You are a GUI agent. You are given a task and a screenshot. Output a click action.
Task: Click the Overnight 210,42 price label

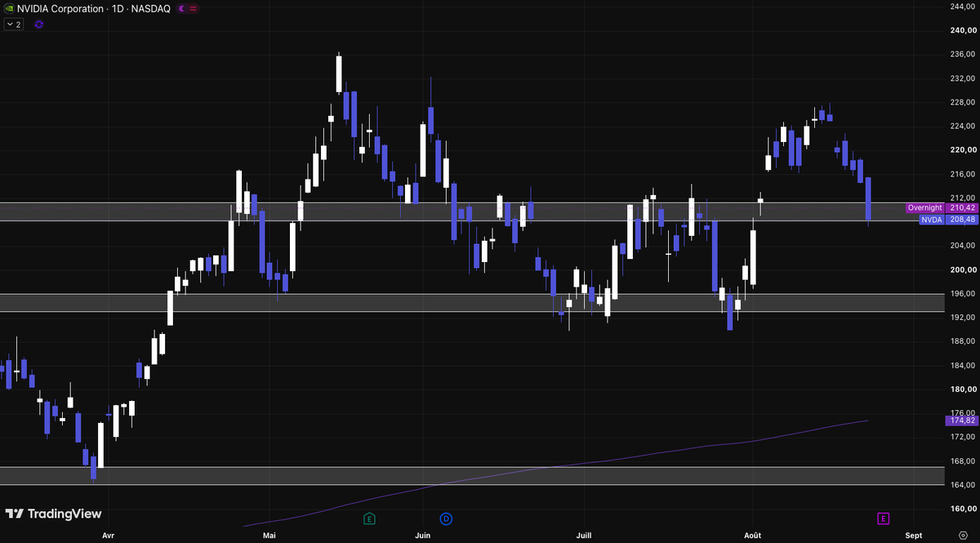942,208
